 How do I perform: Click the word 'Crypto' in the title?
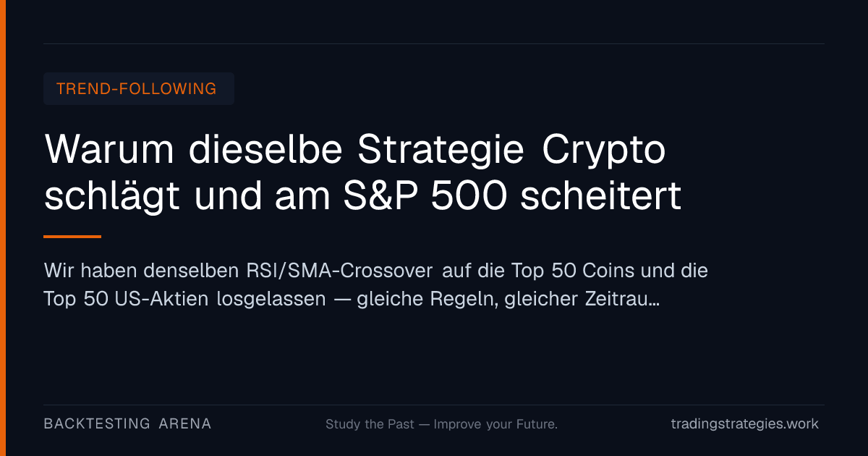(603, 152)
